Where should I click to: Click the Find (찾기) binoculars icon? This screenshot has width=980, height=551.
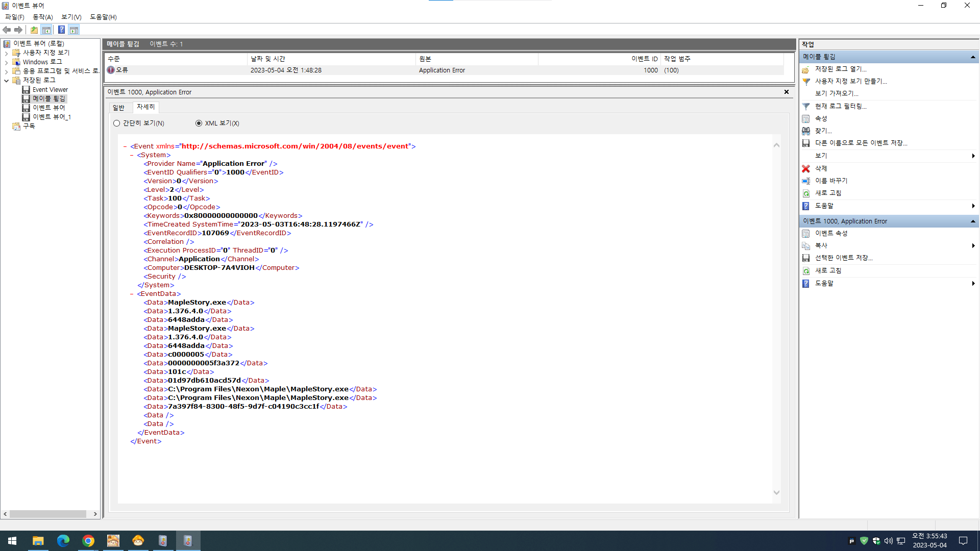click(x=806, y=131)
